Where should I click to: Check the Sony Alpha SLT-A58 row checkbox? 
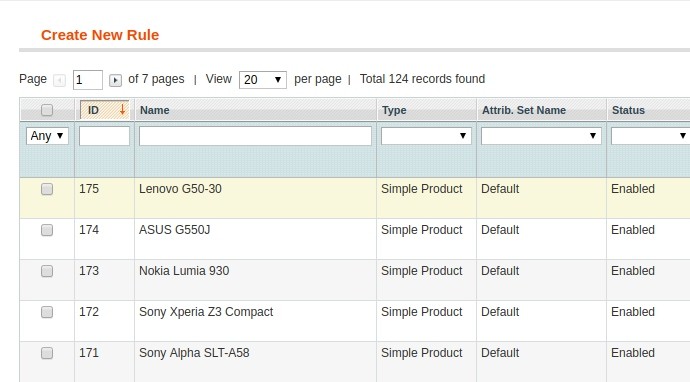tap(47, 353)
